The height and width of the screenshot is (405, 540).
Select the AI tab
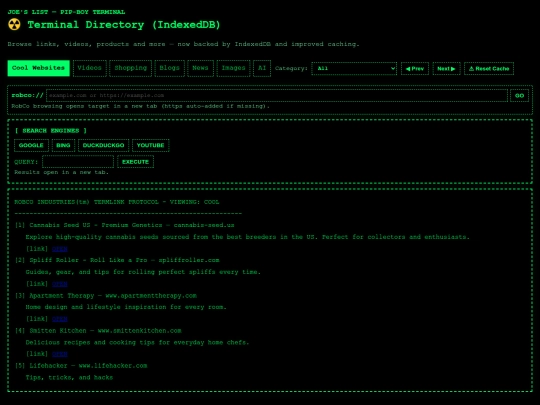pyautogui.click(x=262, y=68)
